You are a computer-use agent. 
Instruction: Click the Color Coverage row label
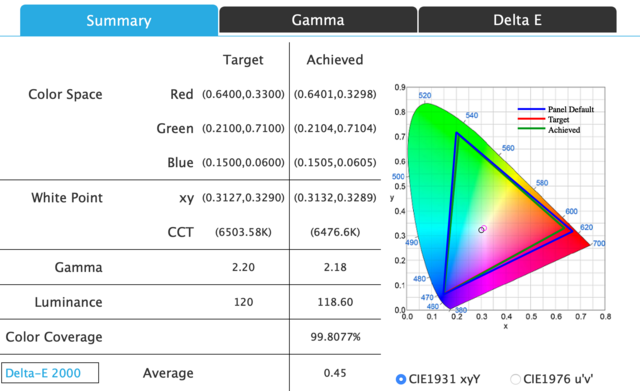[x=54, y=337]
